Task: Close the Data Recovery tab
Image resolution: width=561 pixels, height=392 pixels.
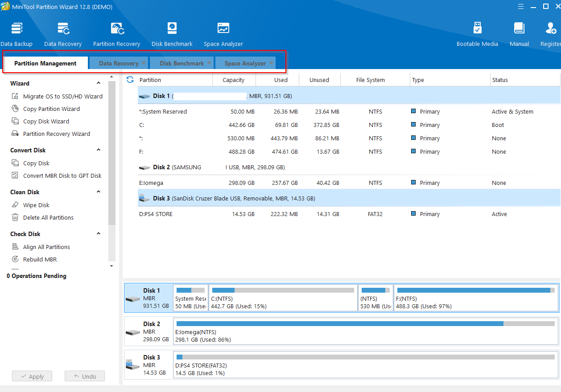Action: (x=144, y=63)
